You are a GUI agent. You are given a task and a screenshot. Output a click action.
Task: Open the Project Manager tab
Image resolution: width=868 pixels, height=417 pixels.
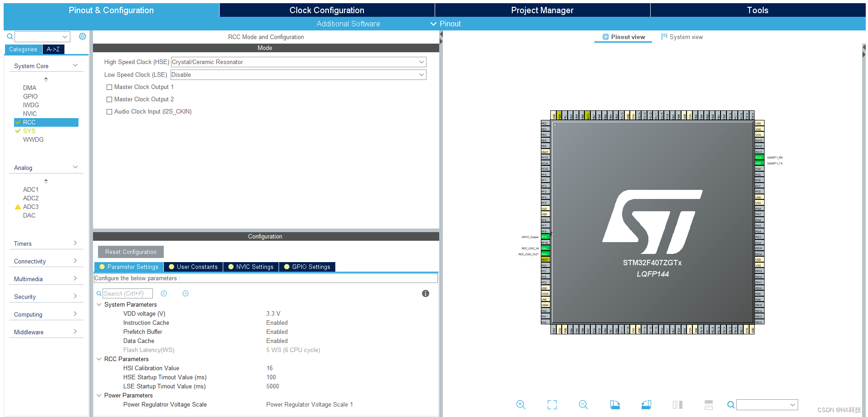pyautogui.click(x=542, y=10)
